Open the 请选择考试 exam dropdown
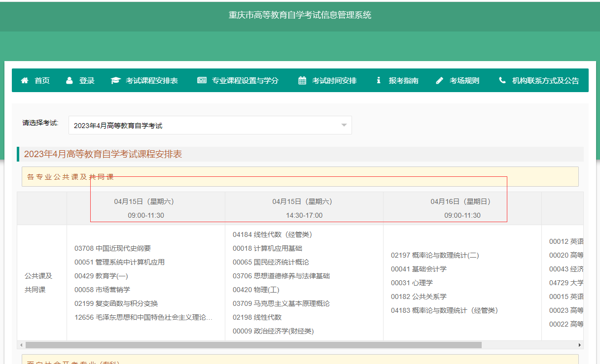 click(210, 125)
